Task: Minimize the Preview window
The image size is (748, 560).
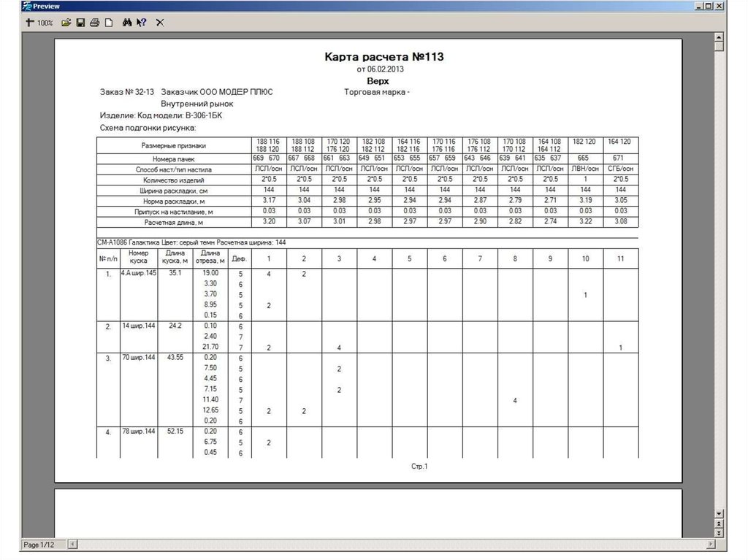Action: [698, 6]
